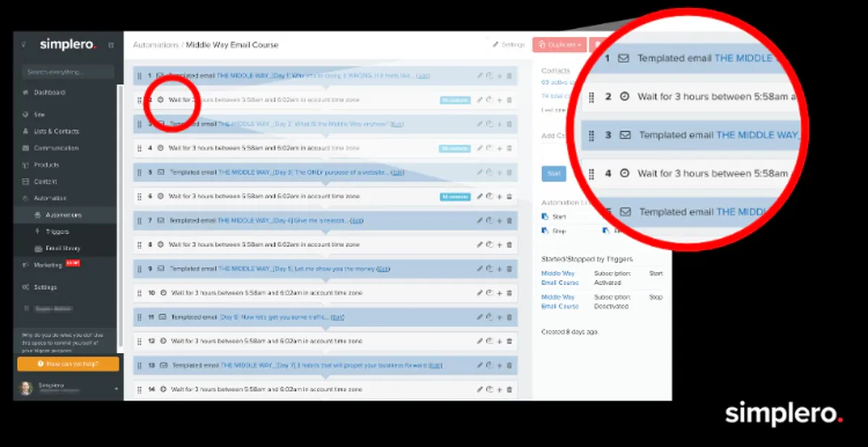Delete step 1 using its trash icon

509,75
